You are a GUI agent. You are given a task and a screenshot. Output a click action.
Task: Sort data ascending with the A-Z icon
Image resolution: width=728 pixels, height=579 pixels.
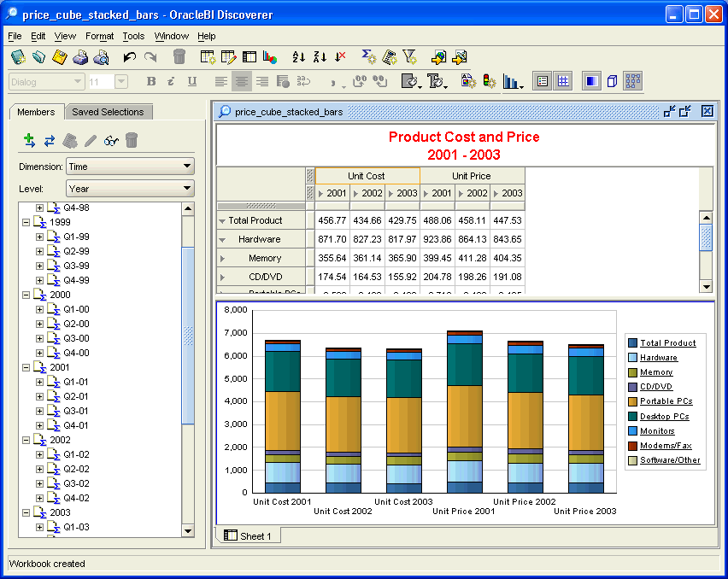pos(296,57)
